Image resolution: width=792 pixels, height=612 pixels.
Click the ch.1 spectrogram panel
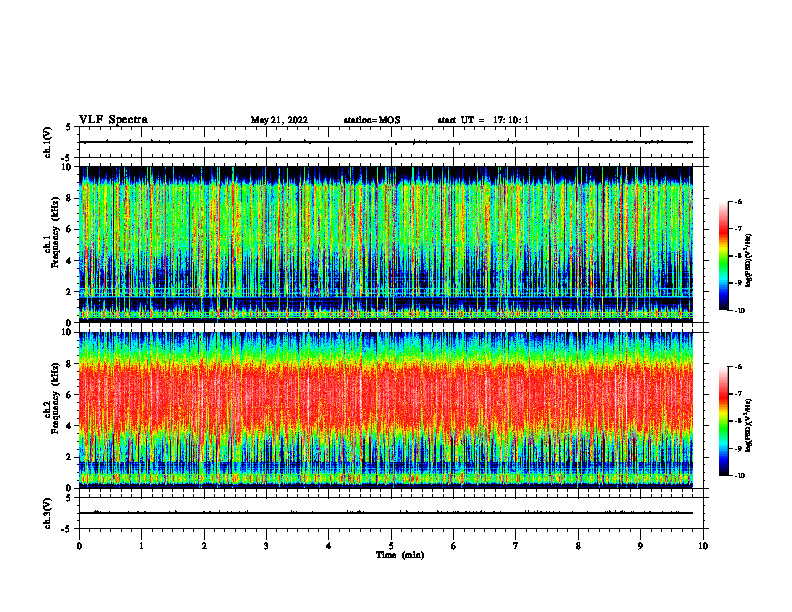click(x=386, y=244)
